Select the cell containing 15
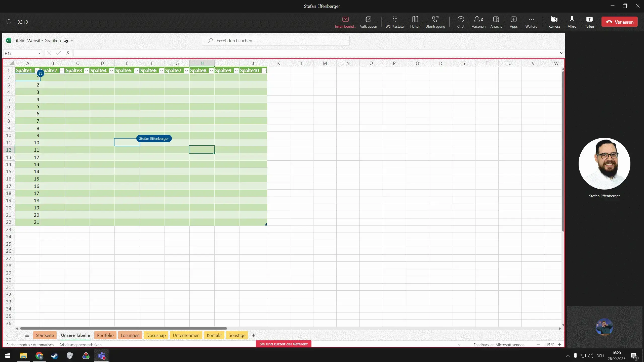644x362 pixels. (x=27, y=179)
